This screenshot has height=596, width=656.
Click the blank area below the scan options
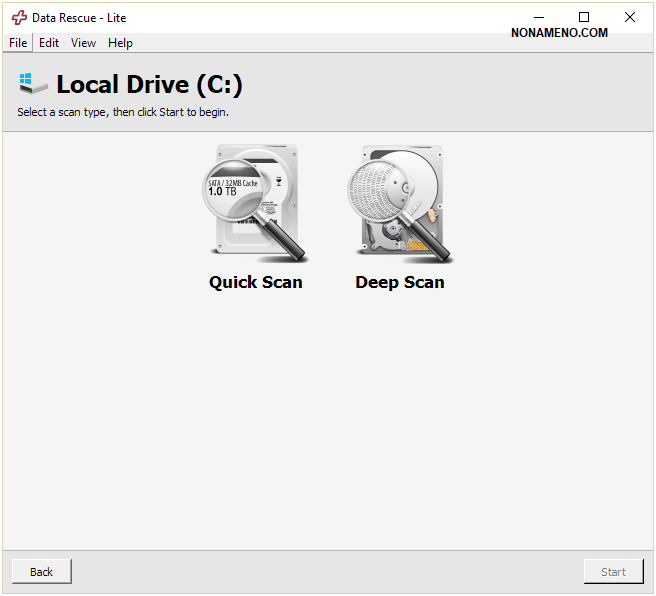point(328,420)
